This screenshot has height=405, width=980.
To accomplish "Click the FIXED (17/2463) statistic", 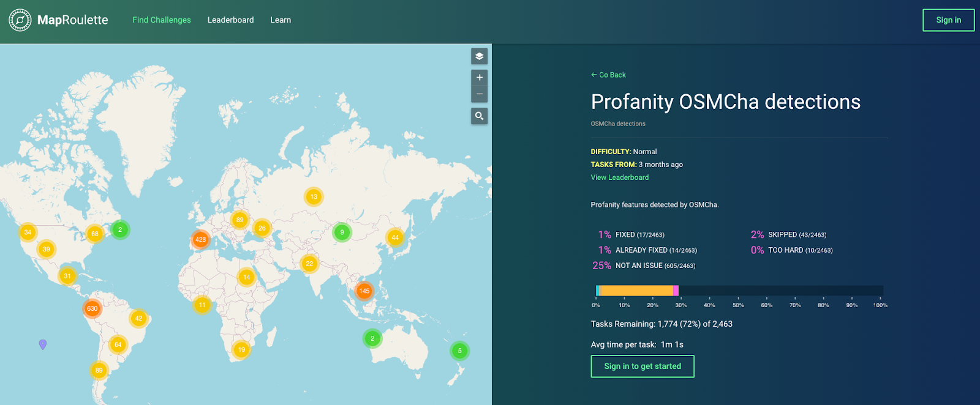I will (x=631, y=235).
